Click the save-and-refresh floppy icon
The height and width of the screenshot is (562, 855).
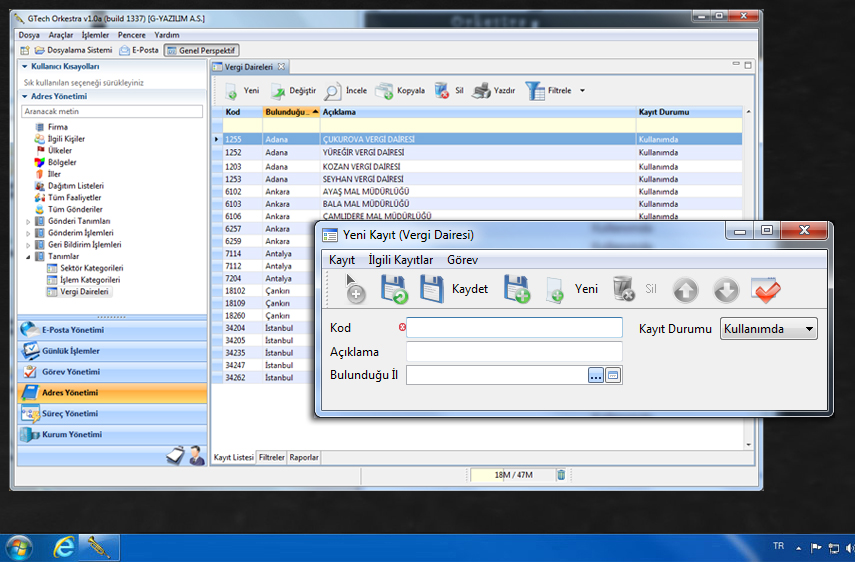click(393, 290)
